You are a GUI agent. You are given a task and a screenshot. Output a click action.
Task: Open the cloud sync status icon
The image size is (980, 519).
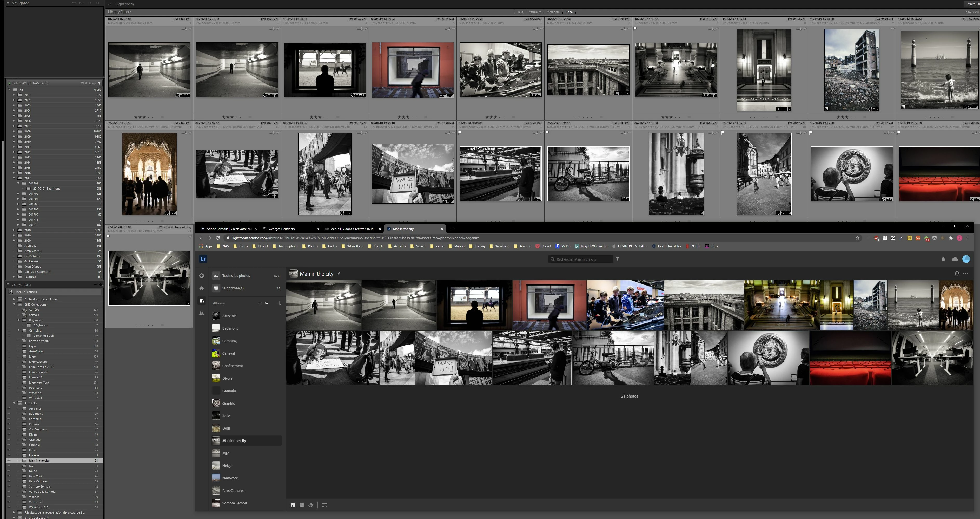955,259
